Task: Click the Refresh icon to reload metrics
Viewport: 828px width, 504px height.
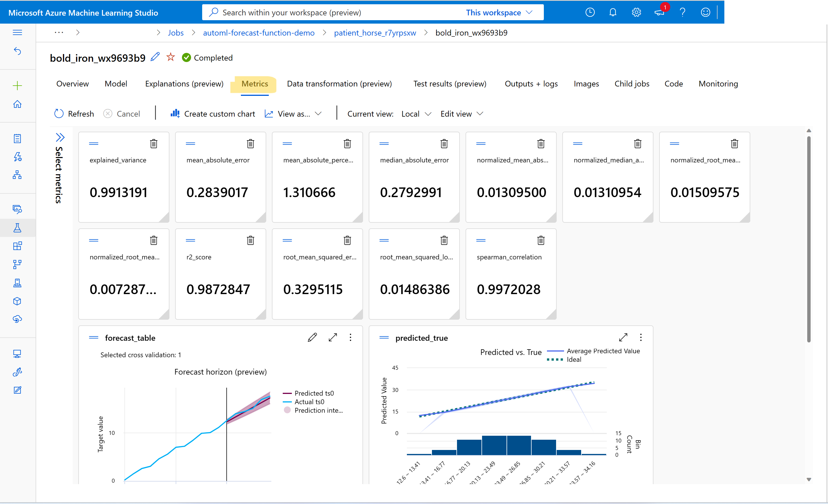Action: point(59,113)
